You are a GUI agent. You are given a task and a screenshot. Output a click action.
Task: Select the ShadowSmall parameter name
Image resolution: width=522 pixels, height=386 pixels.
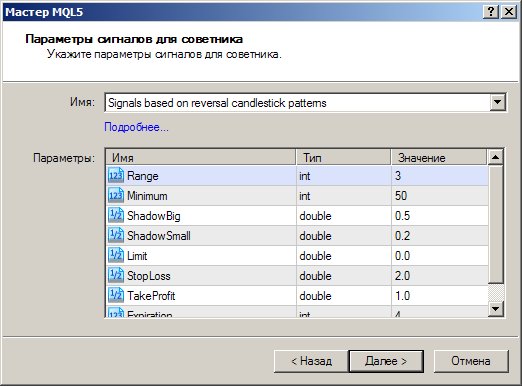pos(159,236)
